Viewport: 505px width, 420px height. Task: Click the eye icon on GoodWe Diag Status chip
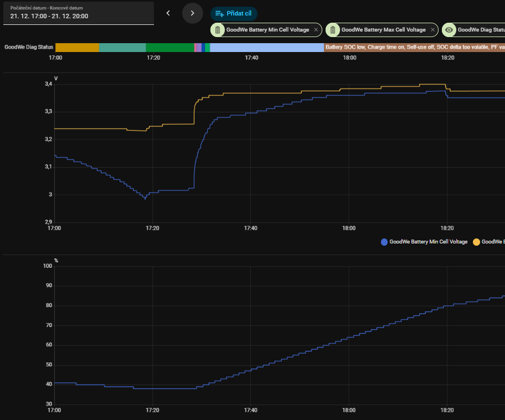point(450,30)
